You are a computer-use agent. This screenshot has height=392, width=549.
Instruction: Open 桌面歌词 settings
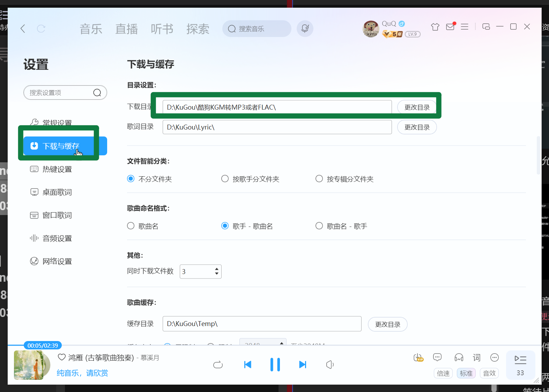coord(57,192)
